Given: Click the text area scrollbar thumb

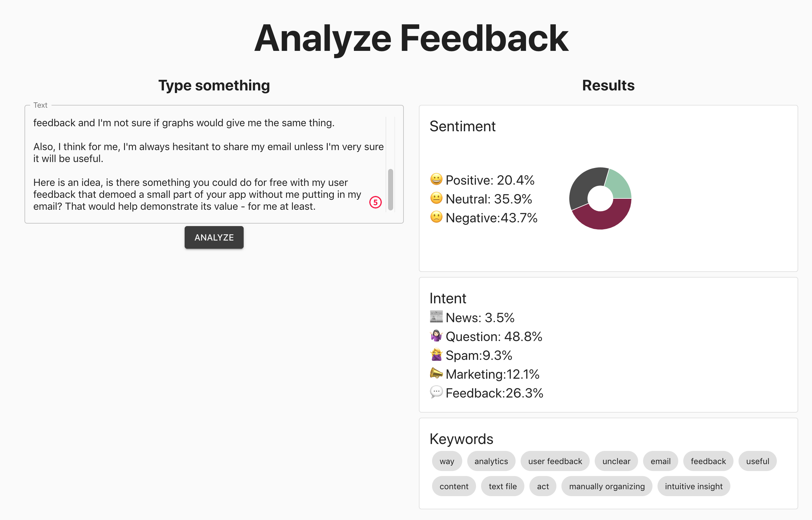Looking at the screenshot, I should click(x=390, y=190).
